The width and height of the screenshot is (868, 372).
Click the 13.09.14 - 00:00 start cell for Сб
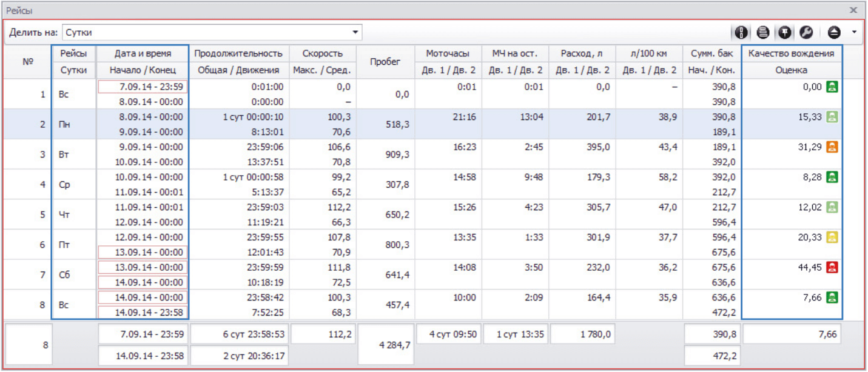tap(143, 268)
